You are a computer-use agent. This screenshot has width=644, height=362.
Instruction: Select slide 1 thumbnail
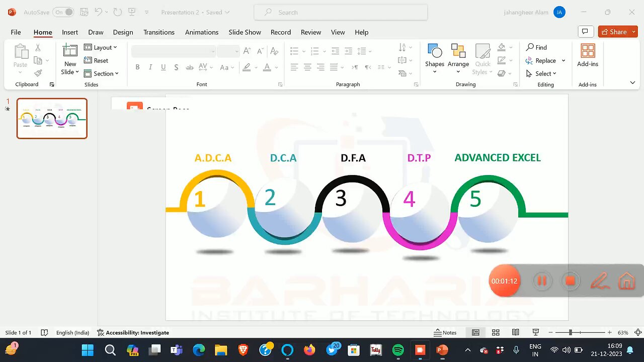52,118
